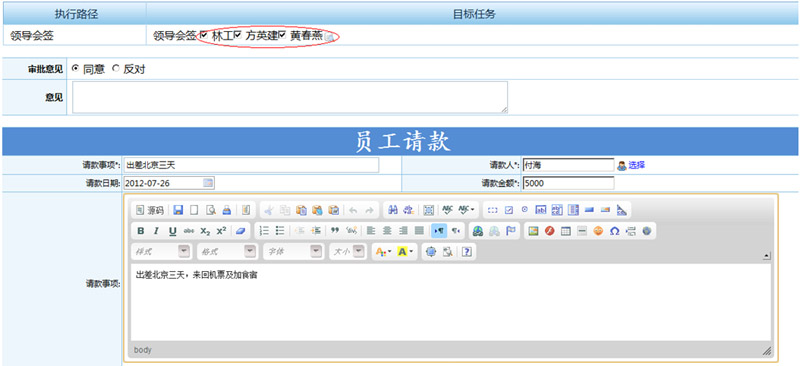Toggle left-to-right text direction
Image resolution: width=800 pixels, height=366 pixels.
click(x=439, y=231)
